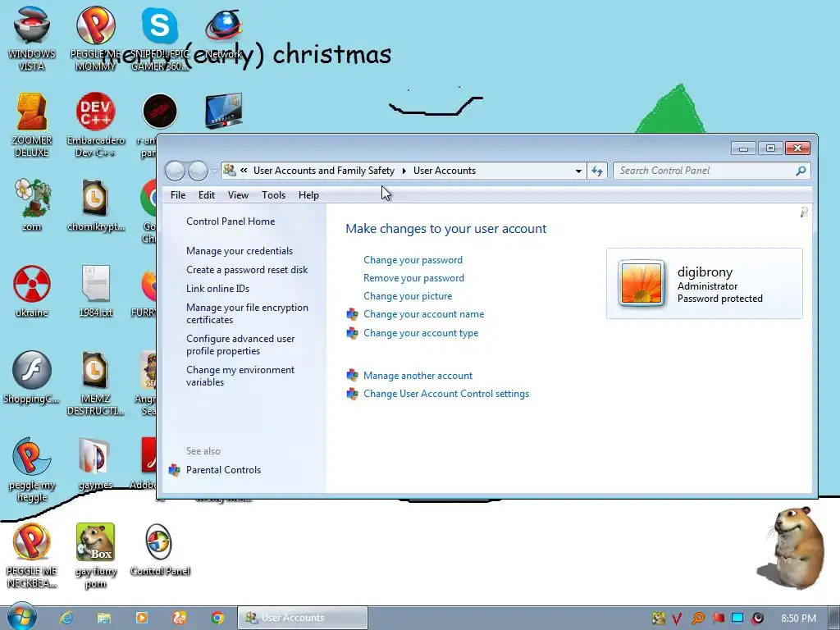Launch Internet Explorer from taskbar

pyautogui.click(x=66, y=618)
